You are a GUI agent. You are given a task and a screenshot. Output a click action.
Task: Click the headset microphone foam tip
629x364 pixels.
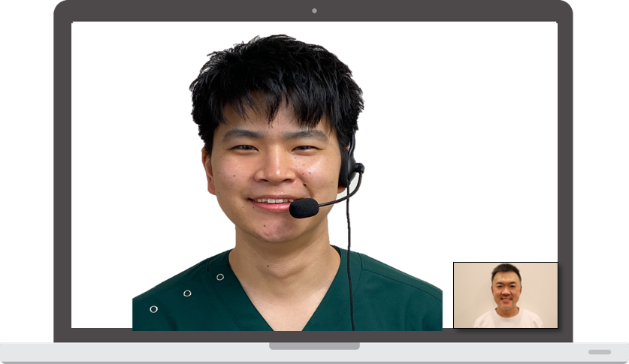click(304, 208)
